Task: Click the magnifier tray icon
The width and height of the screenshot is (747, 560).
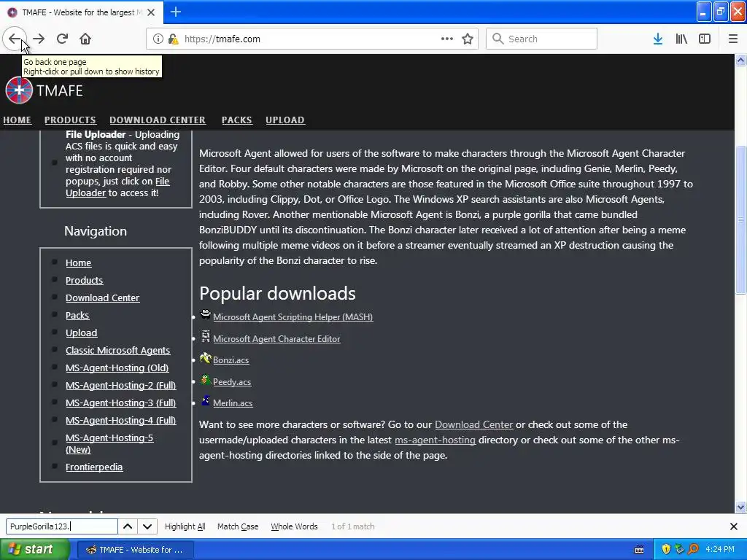Action: pos(693,549)
